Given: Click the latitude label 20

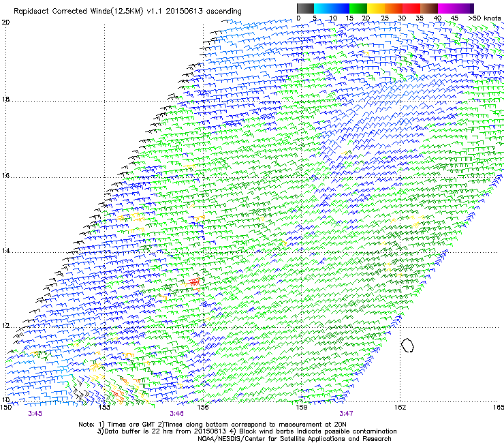Looking at the screenshot, I should click(x=5, y=22).
